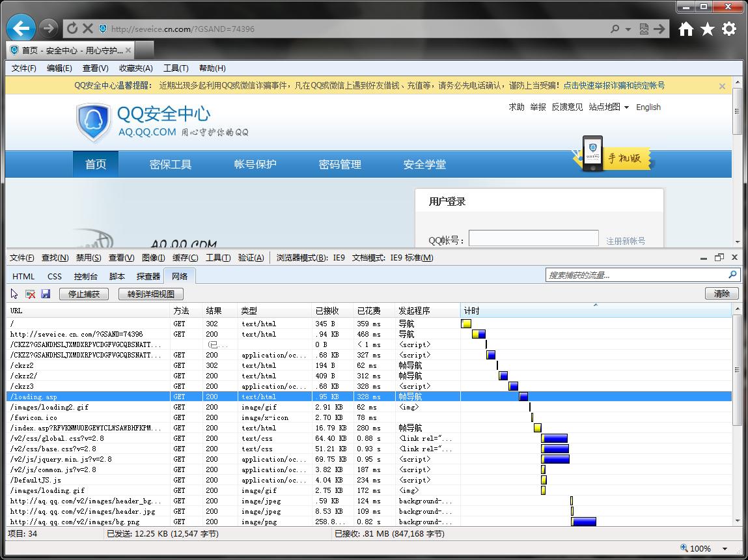Open the 浏览器模式 IE9 menu
Screen dimensions: 748x560
311,258
